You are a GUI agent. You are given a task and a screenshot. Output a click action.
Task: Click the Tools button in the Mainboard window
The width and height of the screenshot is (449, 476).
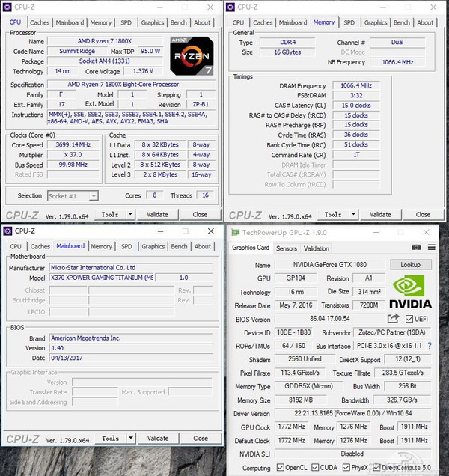[x=111, y=438]
